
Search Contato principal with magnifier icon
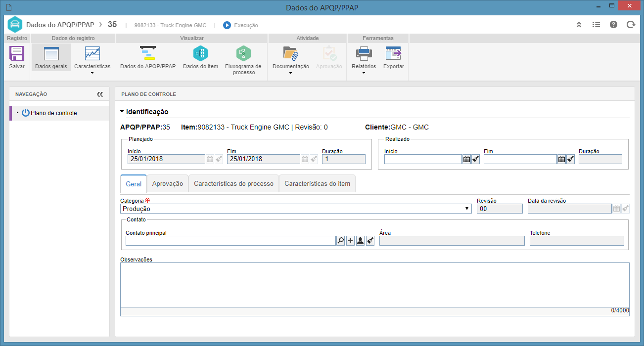coord(341,241)
